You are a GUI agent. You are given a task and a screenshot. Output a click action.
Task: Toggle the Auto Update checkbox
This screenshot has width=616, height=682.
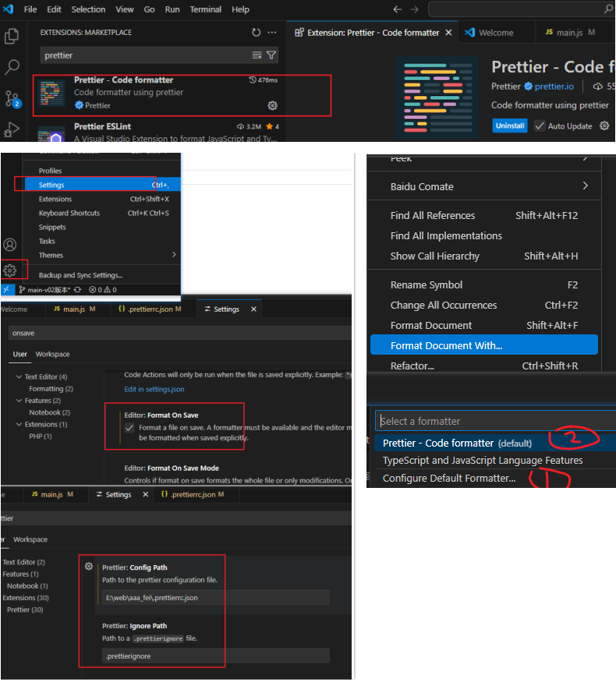click(540, 126)
